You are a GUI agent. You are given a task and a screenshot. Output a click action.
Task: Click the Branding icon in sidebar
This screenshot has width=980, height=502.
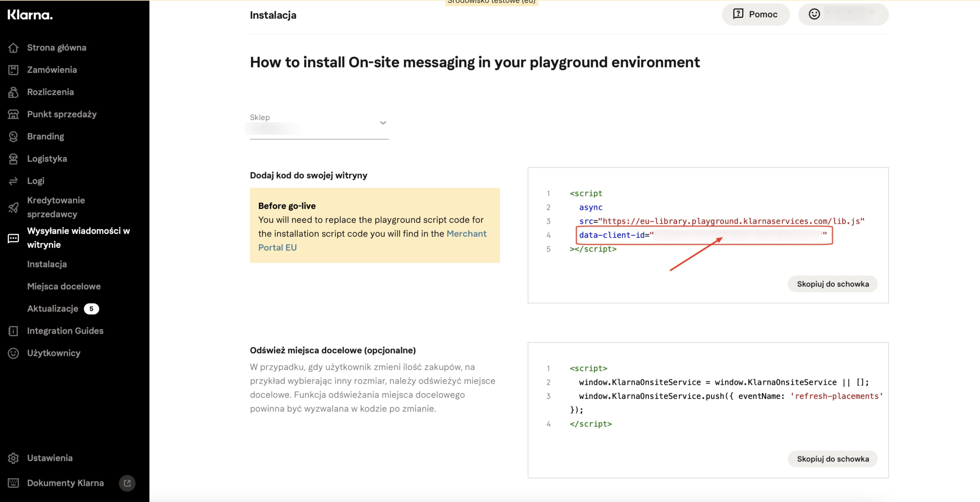tap(13, 136)
